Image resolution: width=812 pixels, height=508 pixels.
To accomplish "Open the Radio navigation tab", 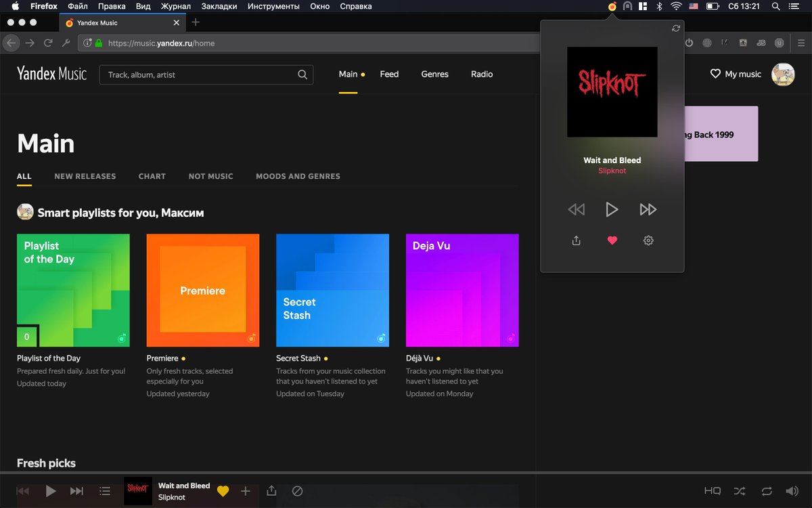I will tap(482, 74).
